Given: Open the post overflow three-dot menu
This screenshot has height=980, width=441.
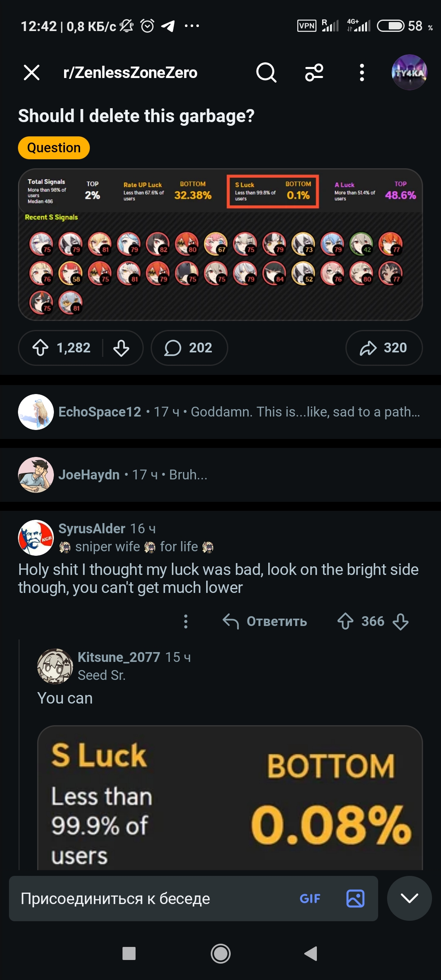Looking at the screenshot, I should point(362,73).
